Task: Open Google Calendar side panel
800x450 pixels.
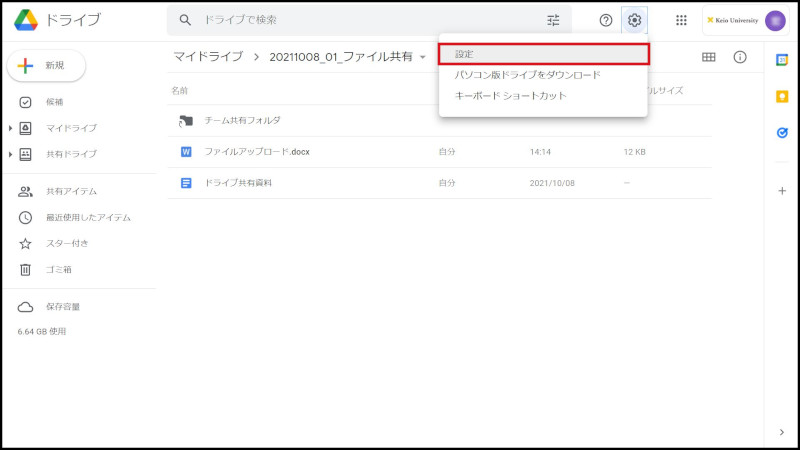Action: [x=782, y=60]
